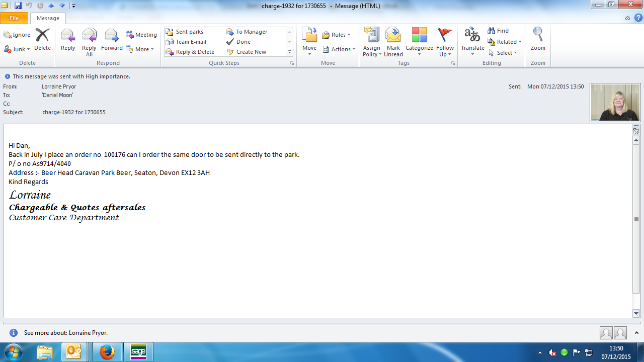This screenshot has height=362, width=644.
Task: Click the Undo arrow in quick access toolbar
Action: click(x=29, y=6)
